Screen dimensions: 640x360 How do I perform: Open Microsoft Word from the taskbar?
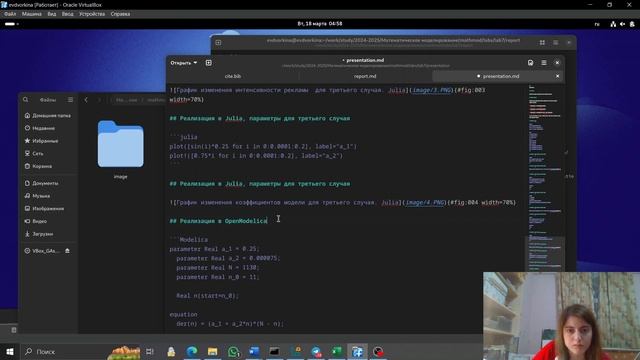coord(254,351)
